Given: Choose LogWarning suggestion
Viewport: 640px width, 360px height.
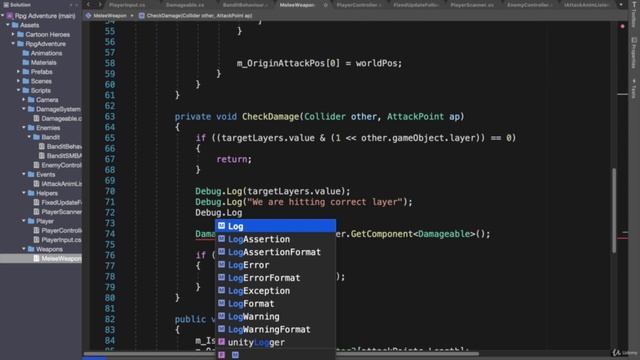Looking at the screenshot, I should (x=276, y=316).
